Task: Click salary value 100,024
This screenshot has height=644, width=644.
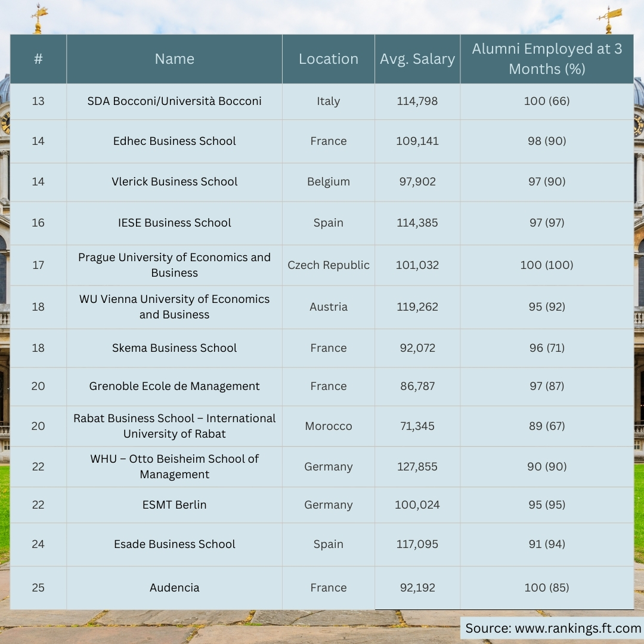Action: click(x=417, y=505)
